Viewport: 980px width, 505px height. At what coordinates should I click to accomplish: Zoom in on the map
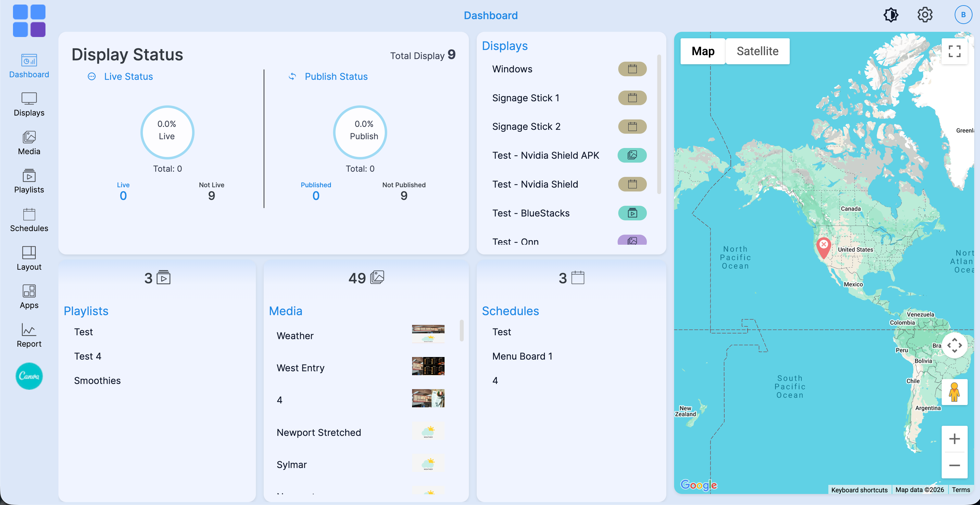click(x=954, y=439)
